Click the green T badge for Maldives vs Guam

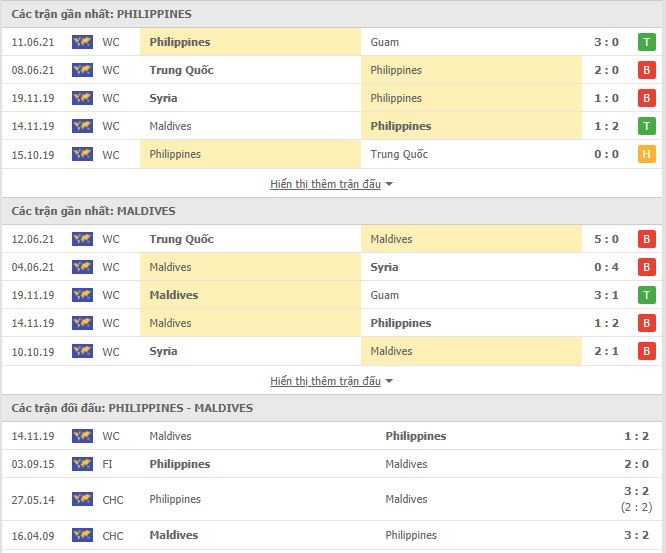(646, 295)
